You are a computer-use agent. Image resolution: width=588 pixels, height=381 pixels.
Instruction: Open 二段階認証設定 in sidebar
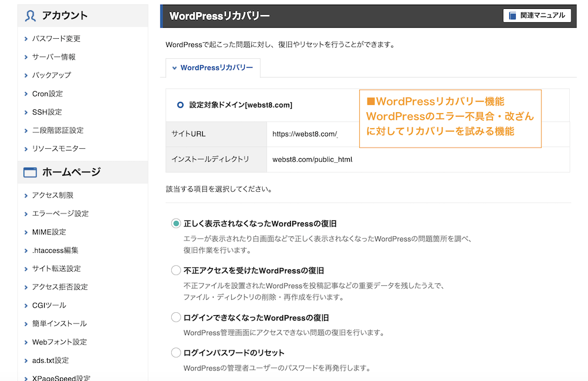pos(58,131)
